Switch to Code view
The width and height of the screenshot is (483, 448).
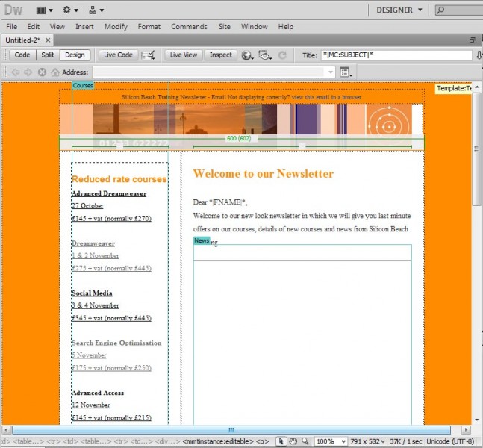point(22,55)
